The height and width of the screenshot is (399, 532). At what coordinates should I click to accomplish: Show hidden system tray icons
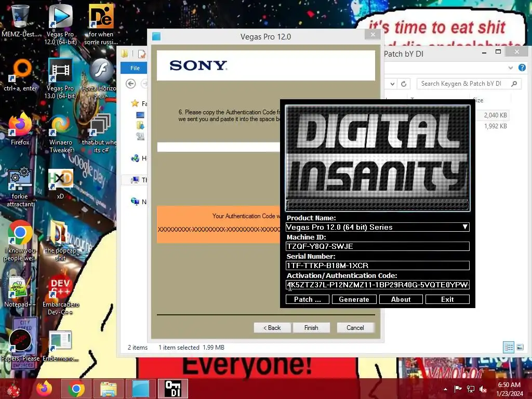pyautogui.click(x=445, y=389)
